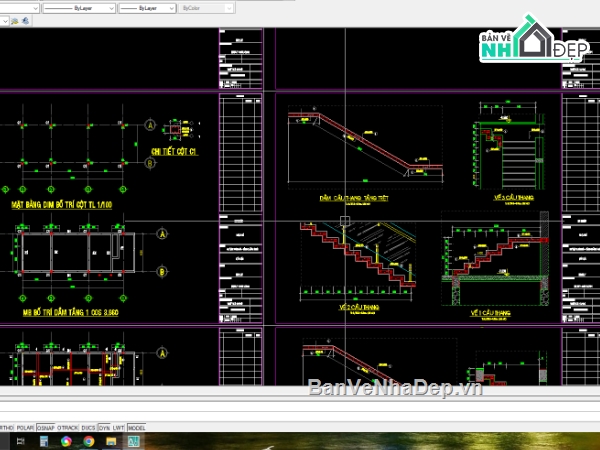This screenshot has height=450, width=600.
Task: Toggle OTRACK object snap tracking
Action: pyautogui.click(x=68, y=427)
